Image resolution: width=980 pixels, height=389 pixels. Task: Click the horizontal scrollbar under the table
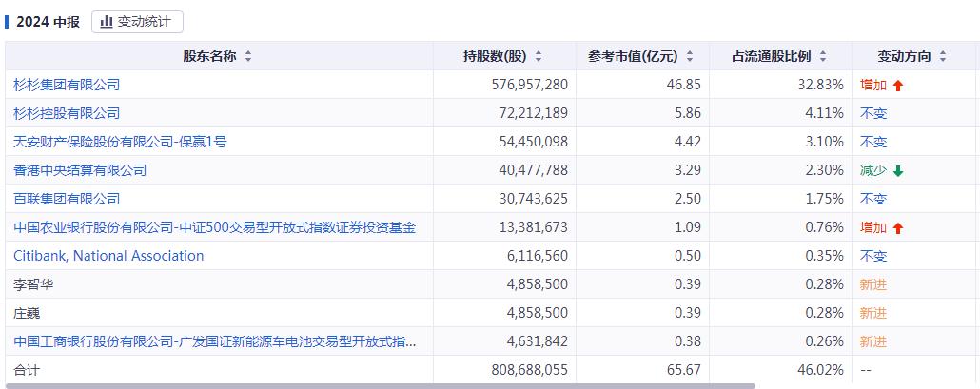pyautogui.click(x=380, y=386)
